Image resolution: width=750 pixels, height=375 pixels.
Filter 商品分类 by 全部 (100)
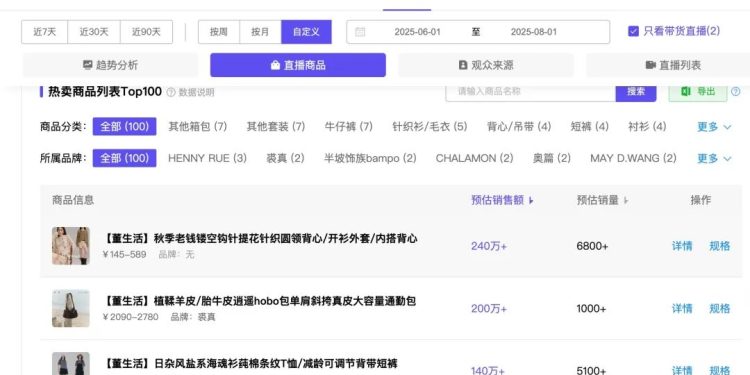(x=124, y=127)
